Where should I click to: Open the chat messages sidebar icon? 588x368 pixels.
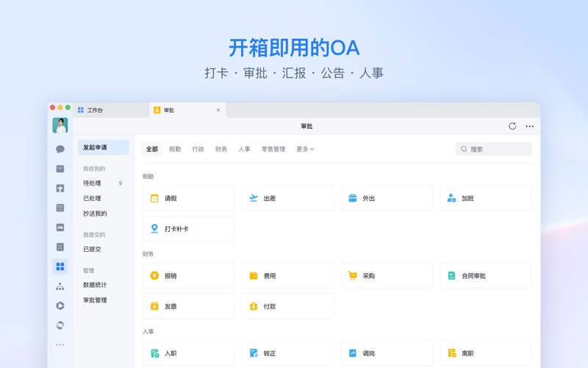pyautogui.click(x=60, y=149)
